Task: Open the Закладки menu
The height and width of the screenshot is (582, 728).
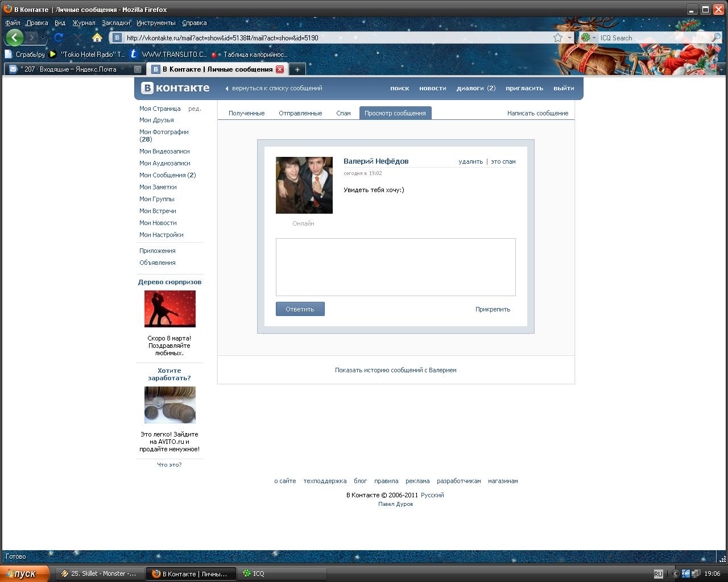Action: point(116,23)
